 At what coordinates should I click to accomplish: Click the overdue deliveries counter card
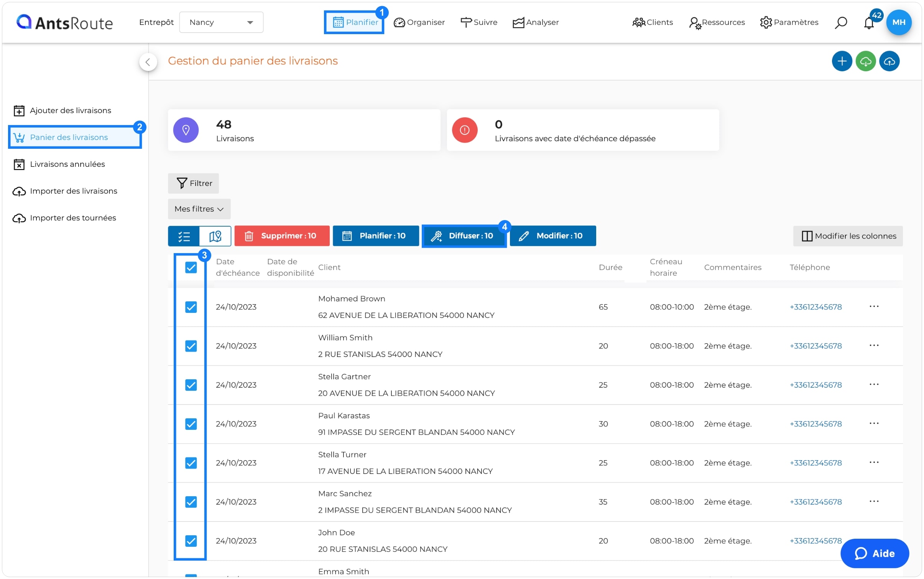(x=582, y=130)
